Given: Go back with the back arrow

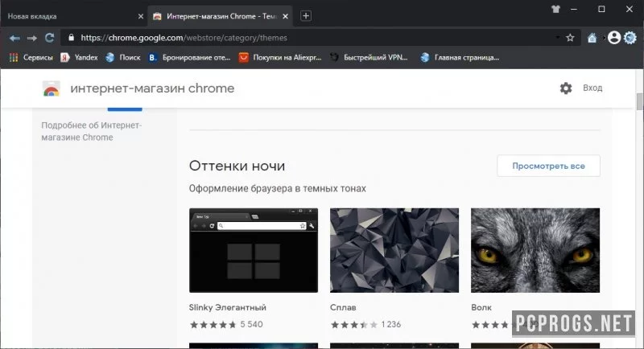Looking at the screenshot, I should [x=14, y=38].
